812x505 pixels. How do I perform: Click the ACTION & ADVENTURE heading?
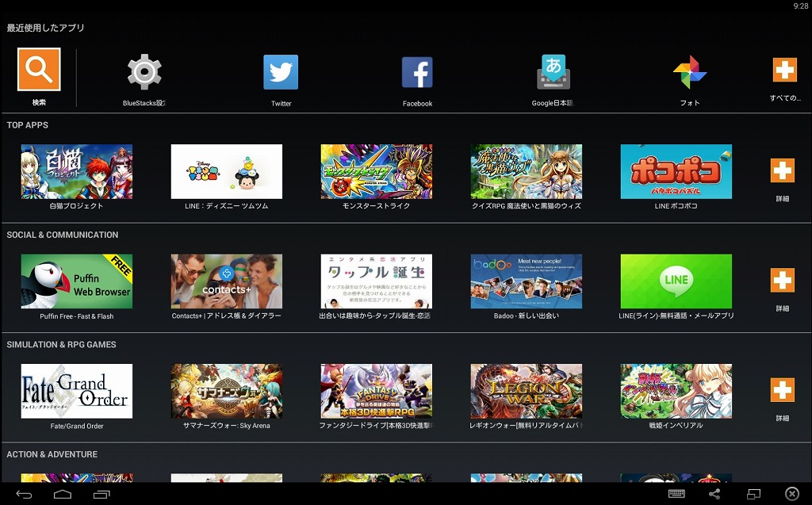[x=52, y=454]
